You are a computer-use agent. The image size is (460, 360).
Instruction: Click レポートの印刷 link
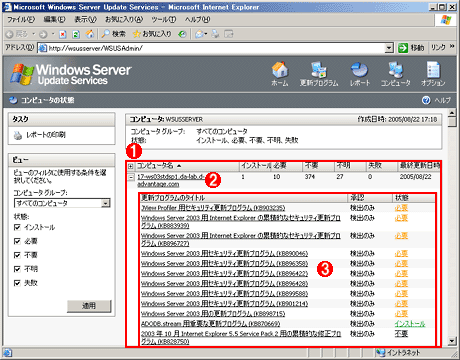46,135
